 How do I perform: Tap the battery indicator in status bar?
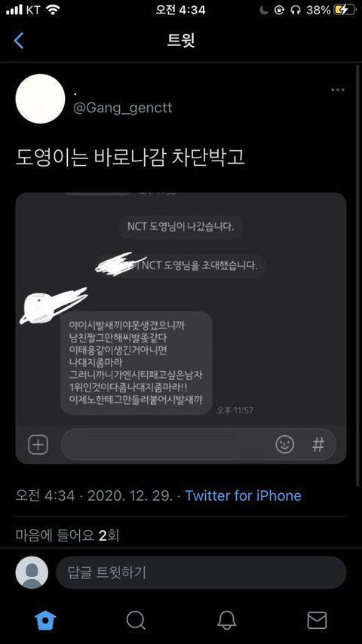(343, 11)
